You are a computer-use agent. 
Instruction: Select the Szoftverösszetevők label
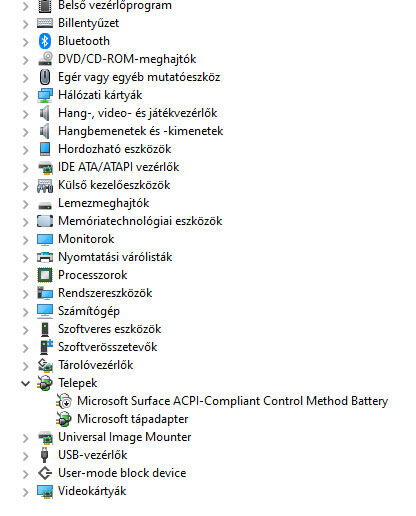107,347
